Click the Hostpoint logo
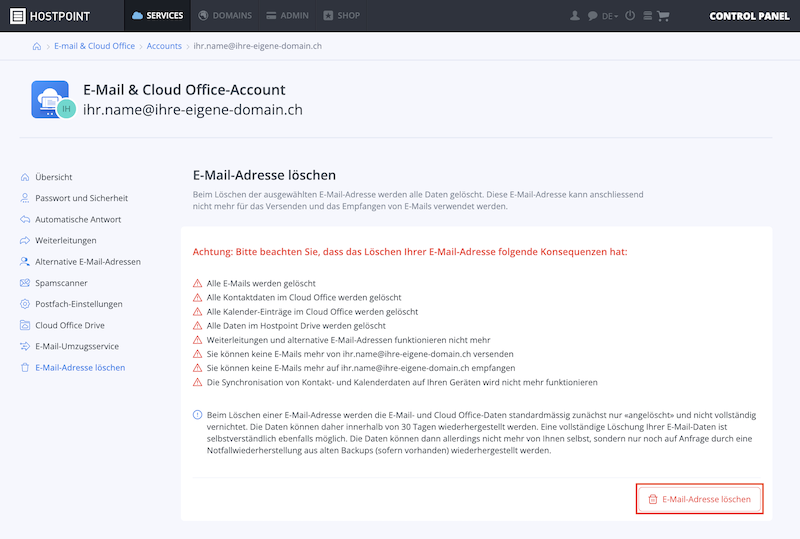800x539 pixels. click(x=50, y=16)
